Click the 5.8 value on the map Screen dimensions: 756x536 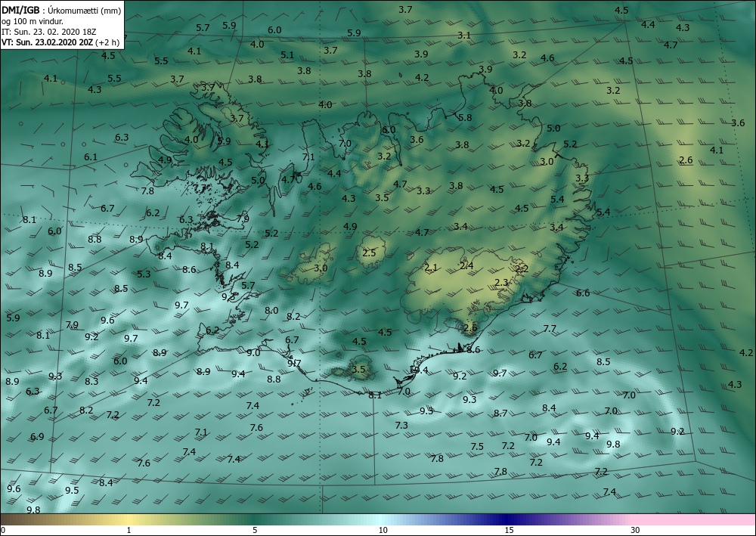[465, 118]
